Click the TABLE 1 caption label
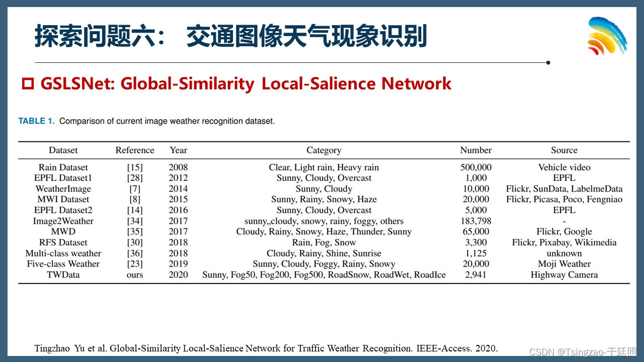The width and height of the screenshot is (644, 362). [36, 121]
